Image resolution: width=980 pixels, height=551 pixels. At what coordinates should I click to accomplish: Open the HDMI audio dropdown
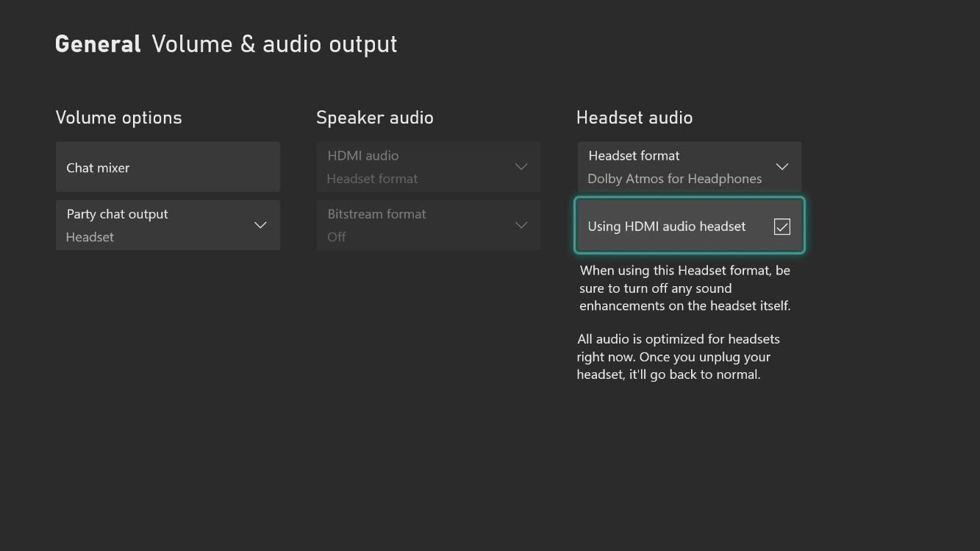(x=428, y=167)
